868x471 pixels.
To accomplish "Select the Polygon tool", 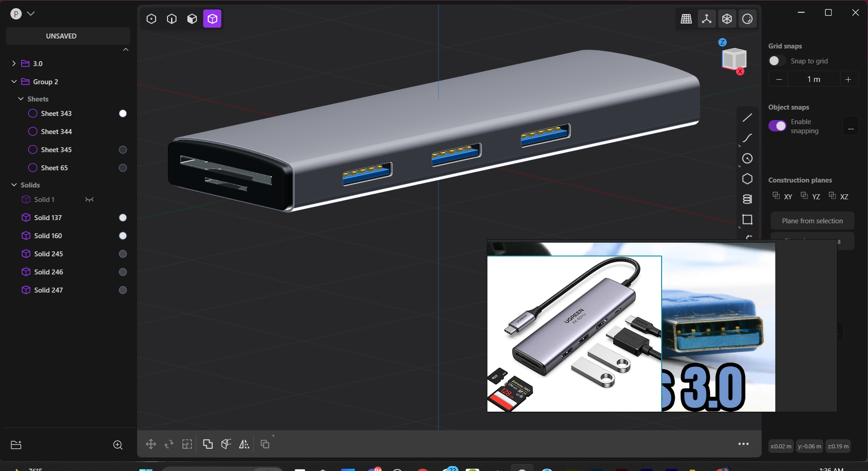I will [747, 179].
